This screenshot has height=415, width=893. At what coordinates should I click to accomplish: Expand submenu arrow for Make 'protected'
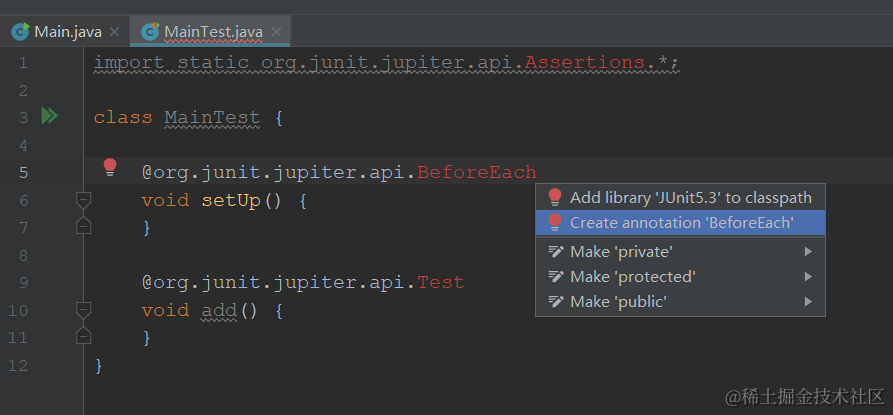[808, 276]
